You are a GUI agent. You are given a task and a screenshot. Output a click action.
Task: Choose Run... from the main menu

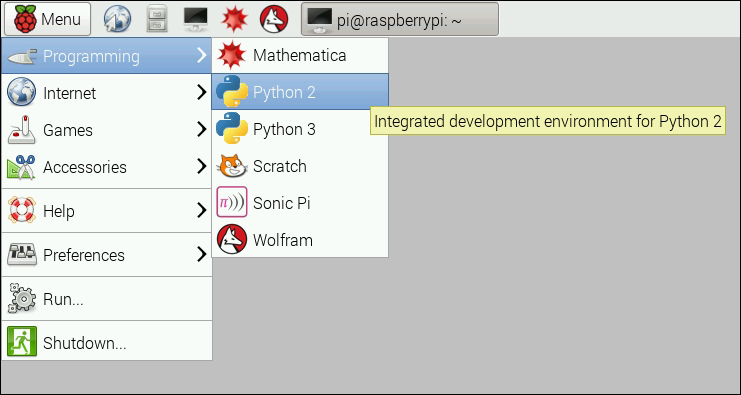click(x=107, y=299)
